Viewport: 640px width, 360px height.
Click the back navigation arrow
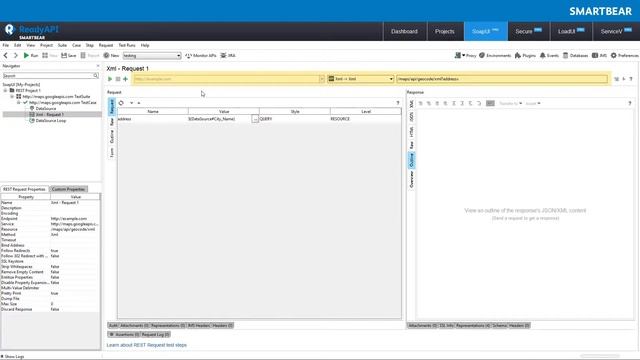tap(6, 56)
